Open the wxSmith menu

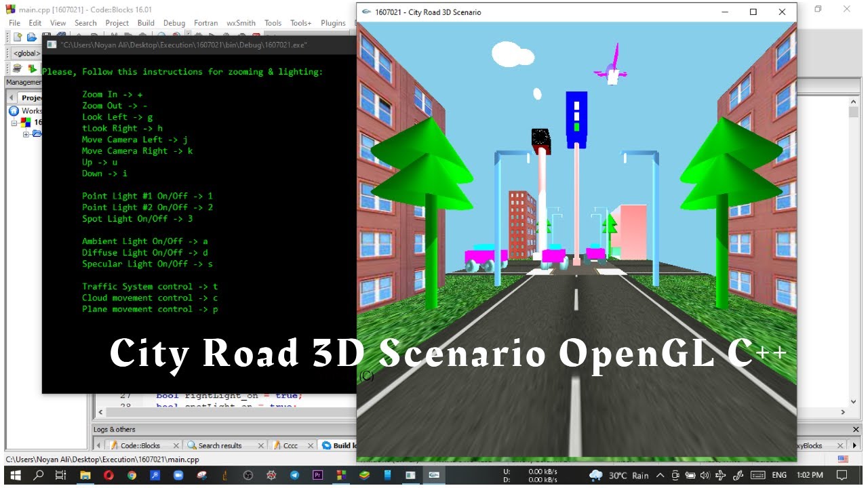coord(241,23)
